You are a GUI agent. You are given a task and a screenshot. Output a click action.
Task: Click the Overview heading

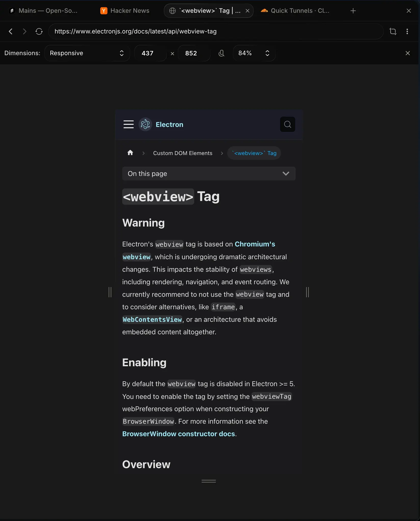[x=146, y=465]
